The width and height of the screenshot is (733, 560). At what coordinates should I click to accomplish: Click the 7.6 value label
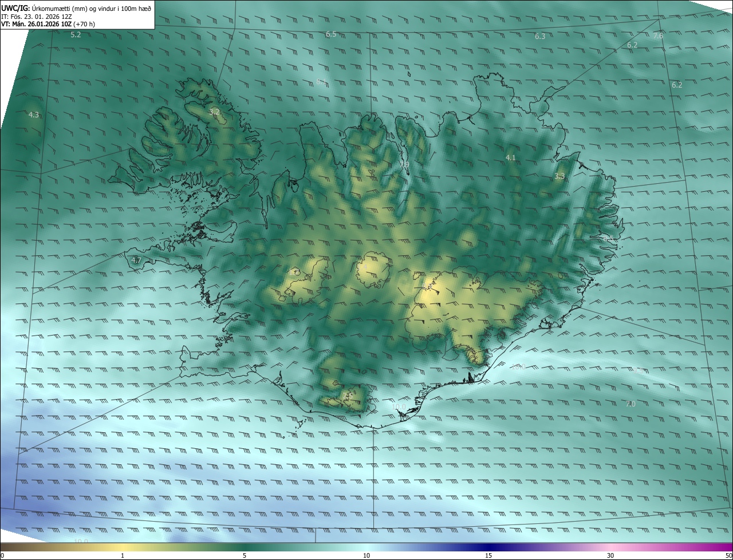pyautogui.click(x=658, y=36)
